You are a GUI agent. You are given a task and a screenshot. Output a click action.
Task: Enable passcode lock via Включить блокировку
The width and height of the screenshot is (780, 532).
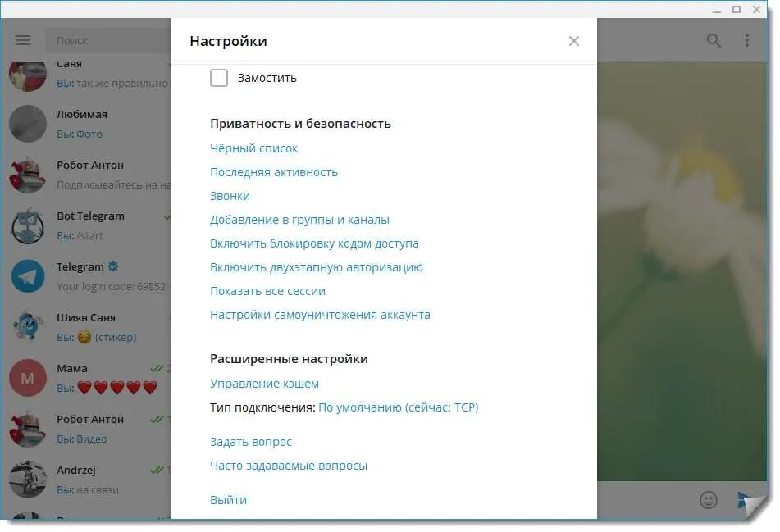(315, 243)
